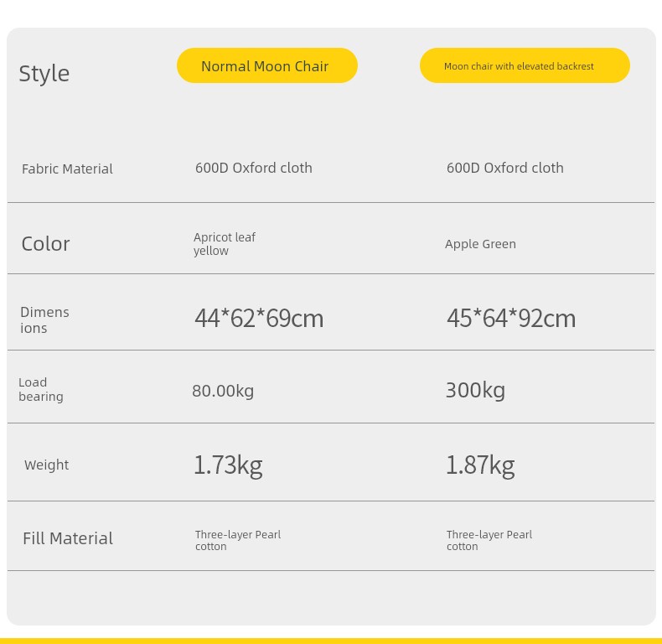Click Normal Moon Chair's "Three-layer Pearl cotton" cell

coord(237,540)
